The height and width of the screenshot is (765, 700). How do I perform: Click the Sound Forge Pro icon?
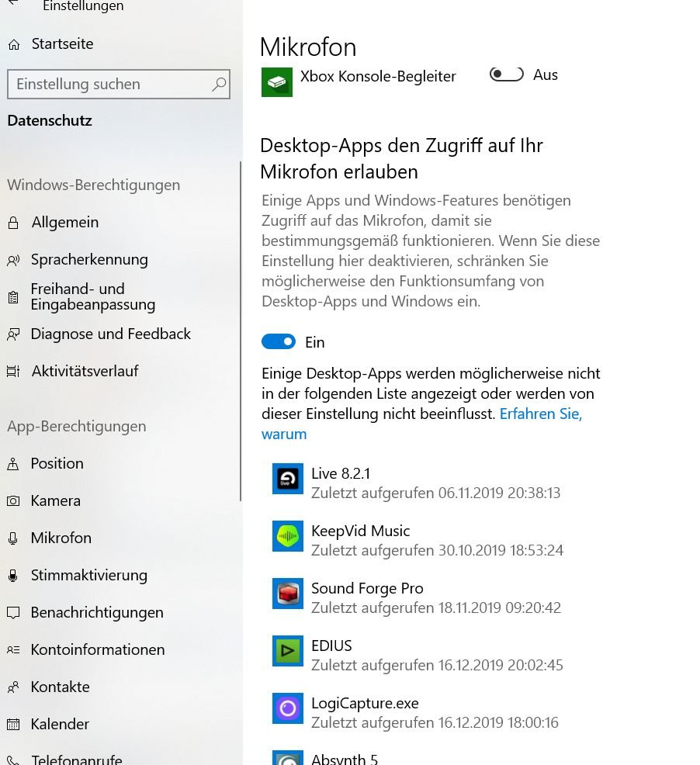288,594
